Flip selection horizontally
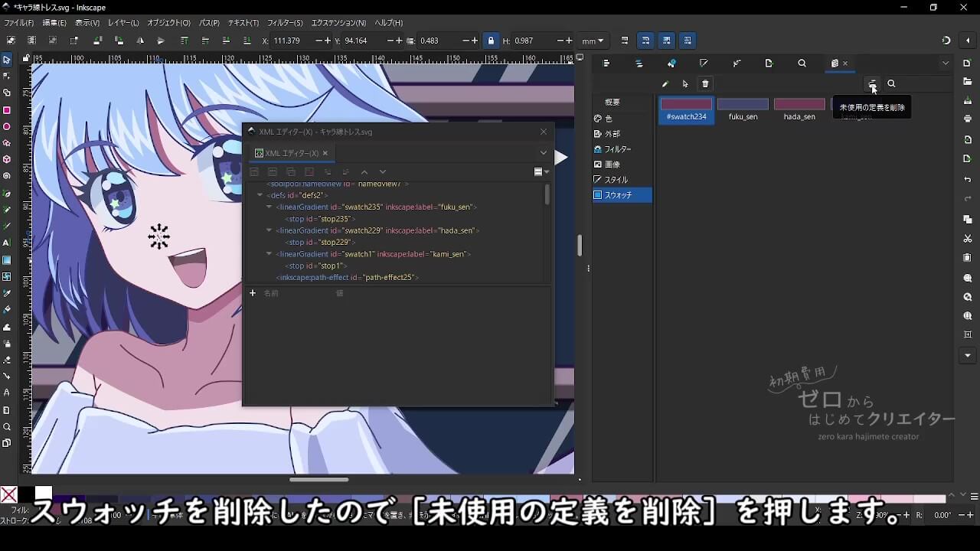Viewport: 980px width, 551px height. coord(140,41)
